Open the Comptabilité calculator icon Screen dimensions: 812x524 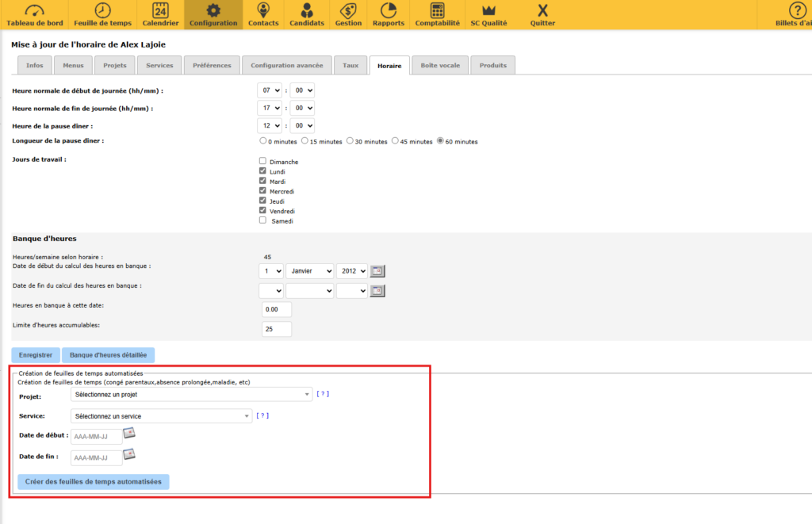click(x=438, y=11)
